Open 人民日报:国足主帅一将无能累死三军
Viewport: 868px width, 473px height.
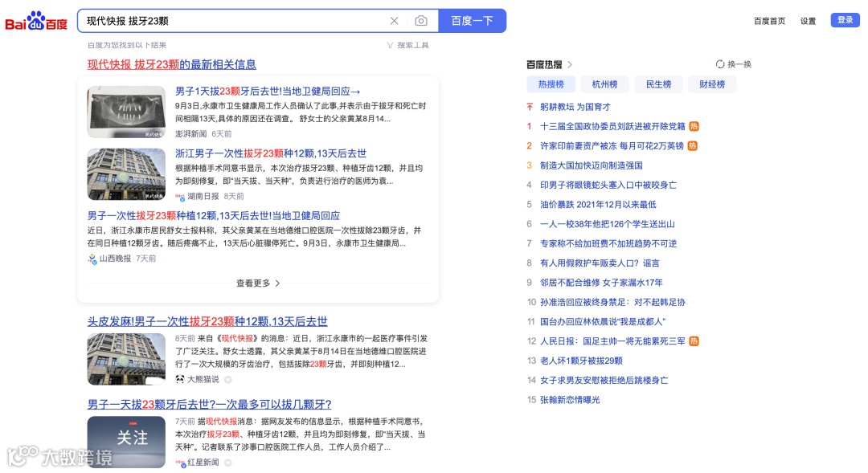coord(612,341)
